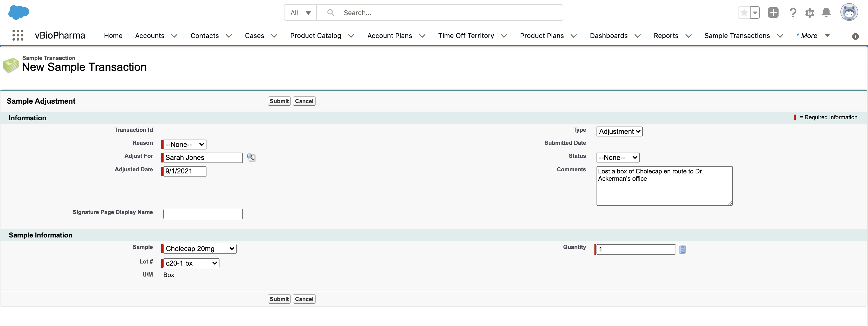The height and width of the screenshot is (326, 868).
Task: Click the Salesforce cloud logo
Action: tap(18, 12)
